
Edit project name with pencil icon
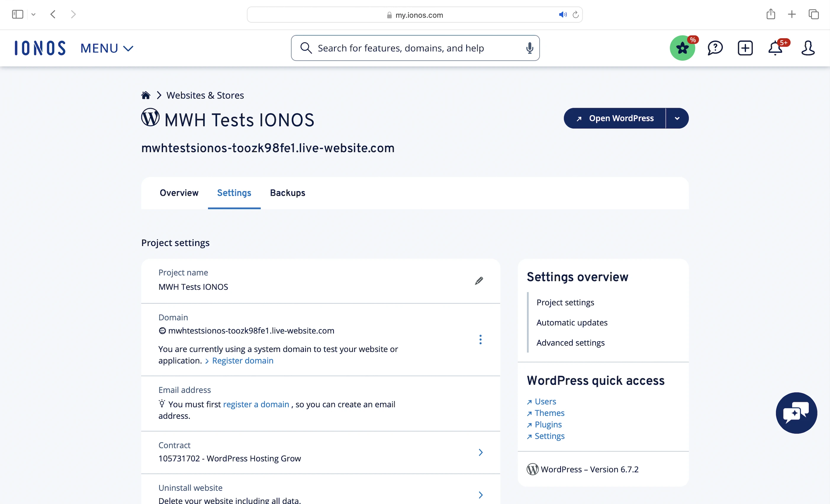pyautogui.click(x=479, y=281)
